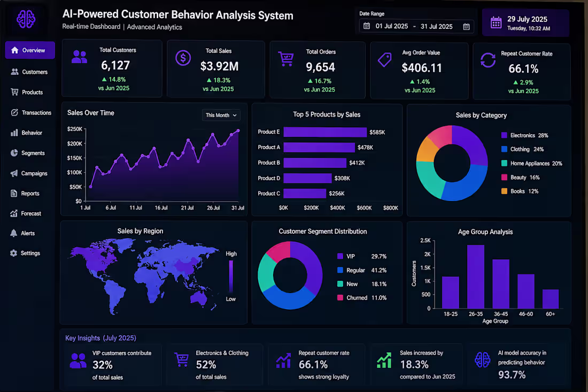
Task: Click the Churned segment legend swatch
Action: [340, 297]
